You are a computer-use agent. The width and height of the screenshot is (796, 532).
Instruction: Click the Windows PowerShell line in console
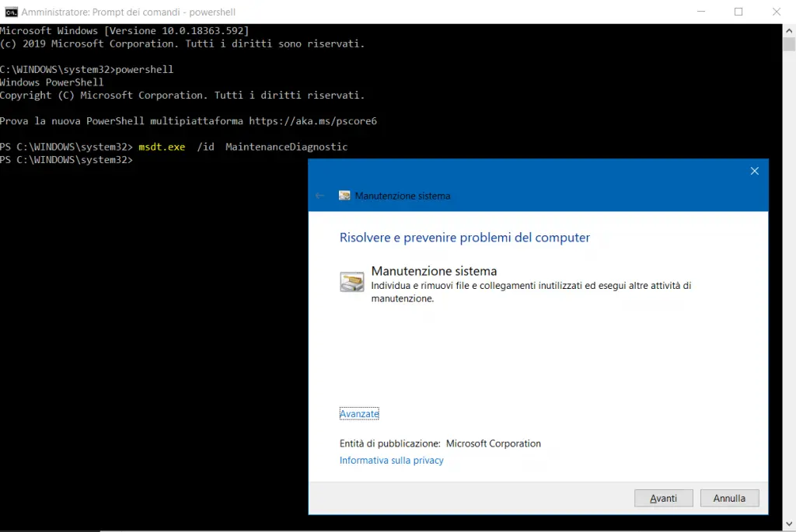point(52,82)
